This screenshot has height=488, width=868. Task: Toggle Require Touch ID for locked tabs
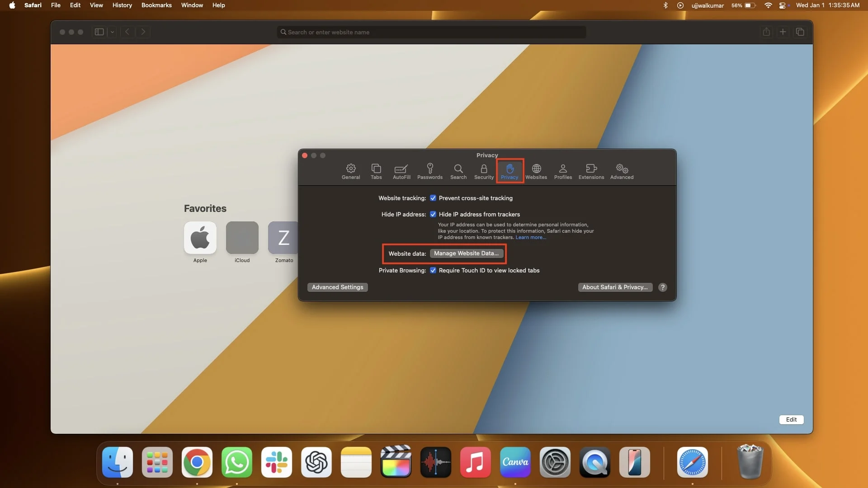coord(433,270)
